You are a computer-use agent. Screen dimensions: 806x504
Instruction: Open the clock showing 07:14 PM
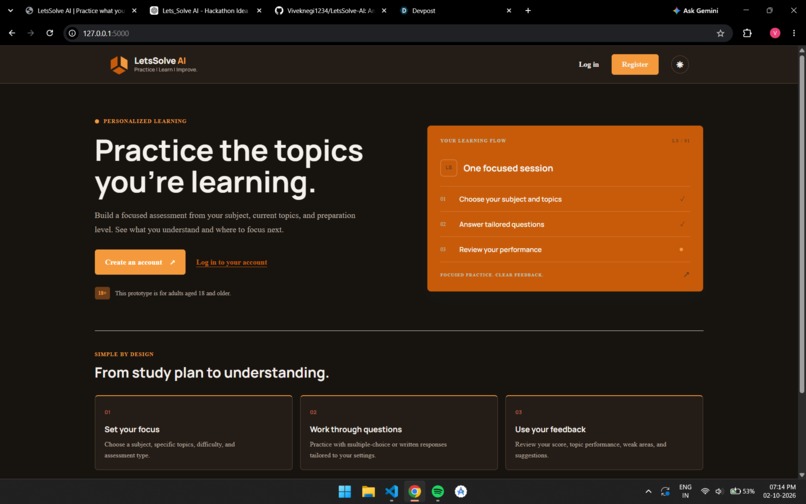click(782, 491)
